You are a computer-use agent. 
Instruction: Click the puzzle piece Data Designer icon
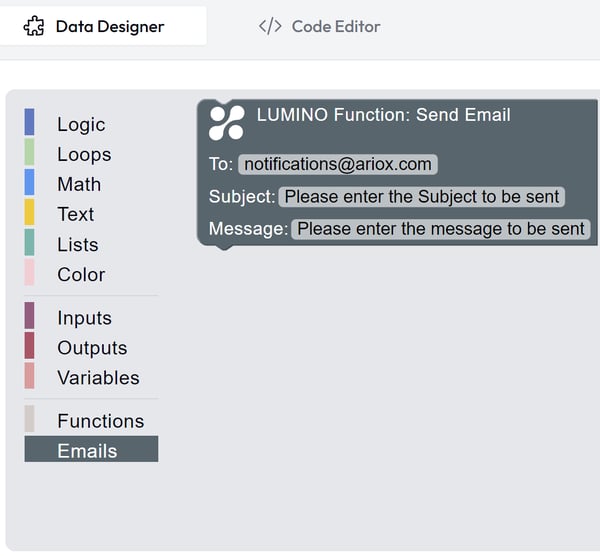pos(34,26)
